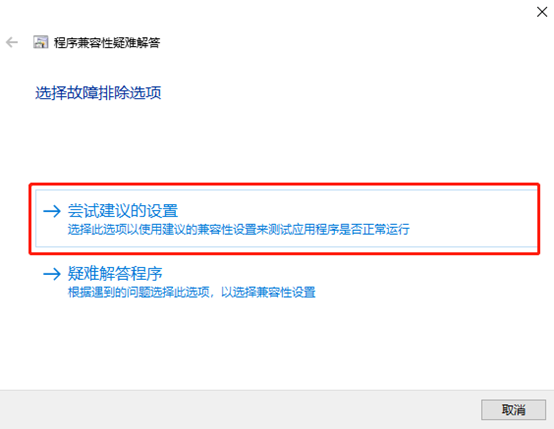This screenshot has width=554, height=429.
Task: Click description 根据遇到的问题选择此选项
Action: 139,292
